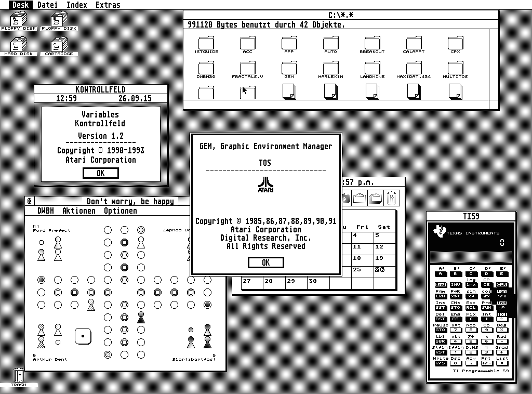
Task: Select the LANDMINE folder icon
Action: pyautogui.click(x=372, y=70)
